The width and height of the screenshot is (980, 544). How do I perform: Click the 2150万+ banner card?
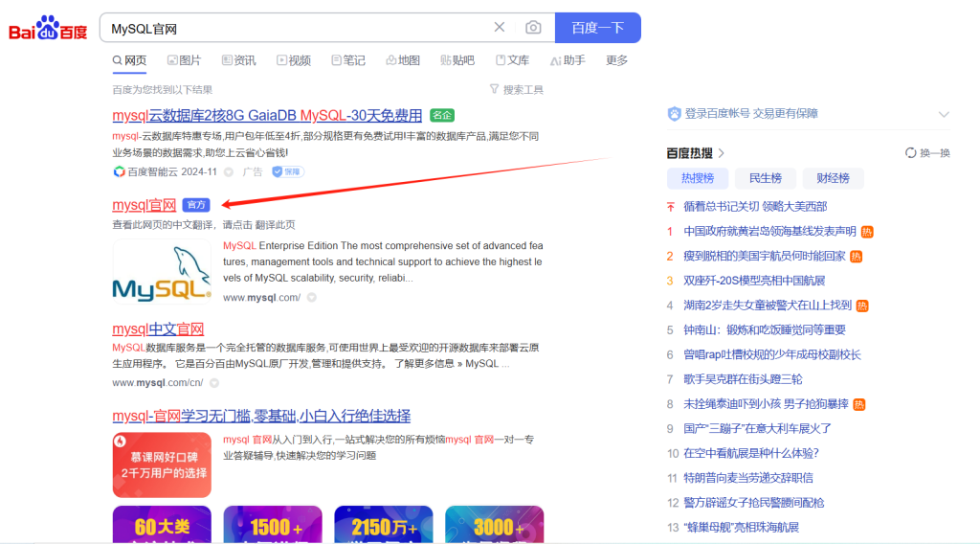[x=383, y=525]
